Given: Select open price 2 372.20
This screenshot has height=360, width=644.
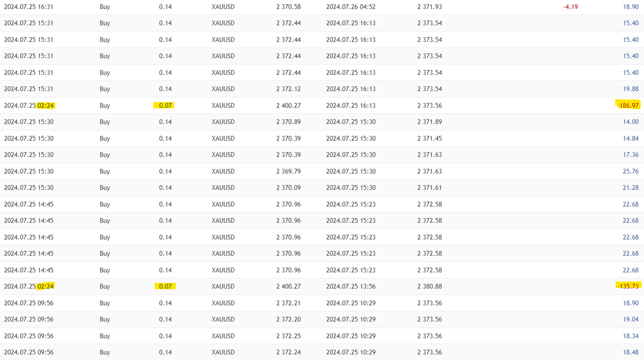Looking at the screenshot, I should tap(289, 319).
